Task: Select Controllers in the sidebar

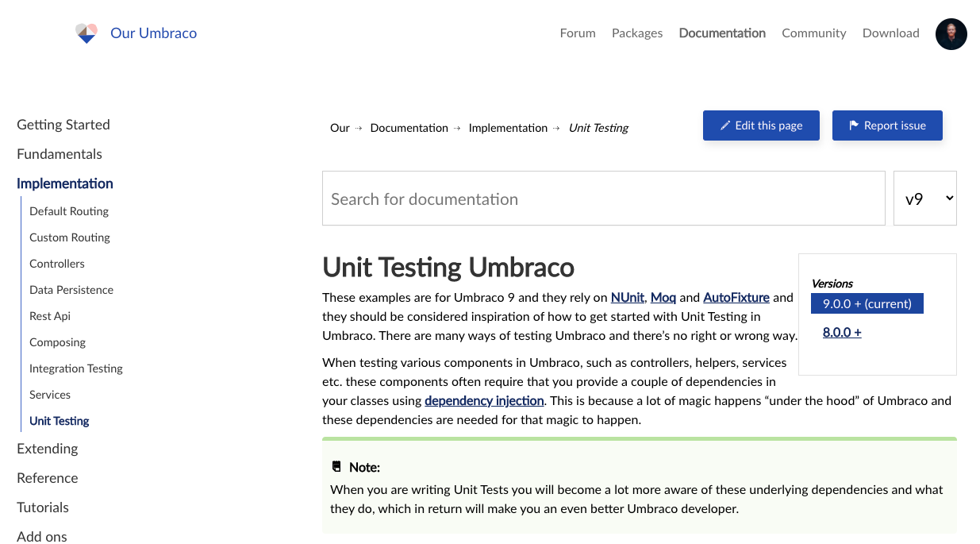Action: click(57, 264)
